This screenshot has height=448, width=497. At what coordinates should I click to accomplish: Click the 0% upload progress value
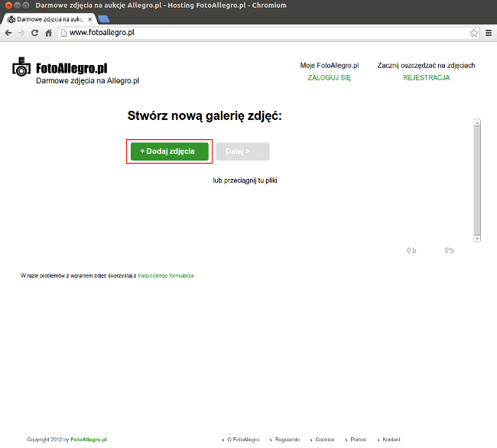click(449, 251)
